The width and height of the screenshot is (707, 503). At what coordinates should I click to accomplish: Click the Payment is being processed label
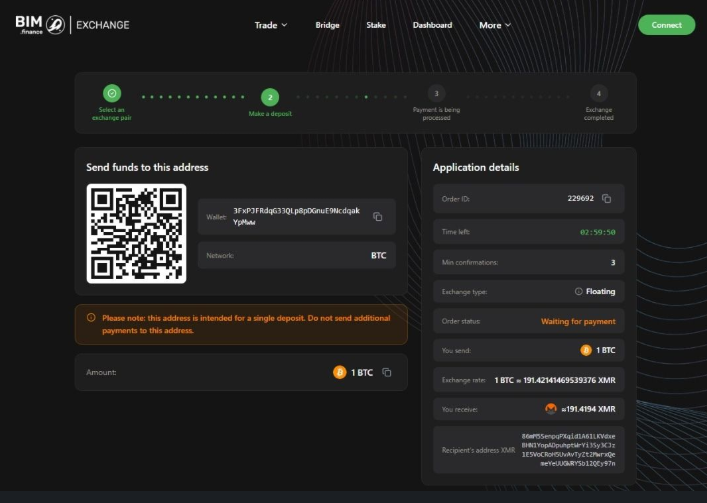coord(436,114)
